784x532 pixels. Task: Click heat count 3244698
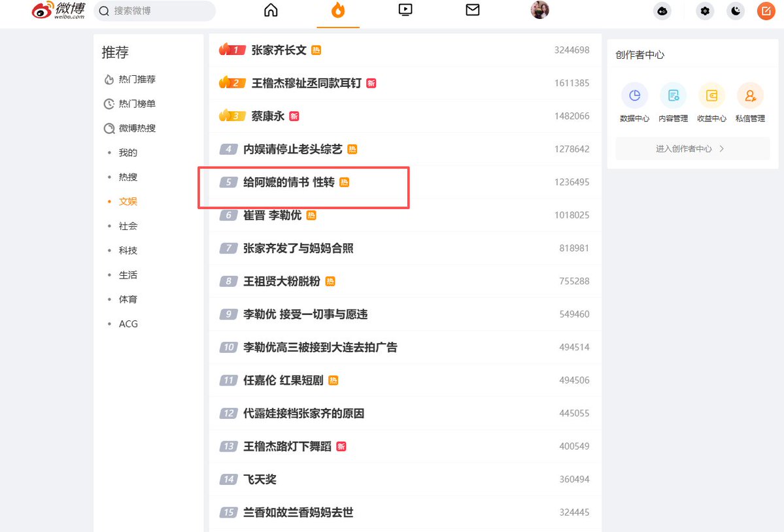(571, 50)
